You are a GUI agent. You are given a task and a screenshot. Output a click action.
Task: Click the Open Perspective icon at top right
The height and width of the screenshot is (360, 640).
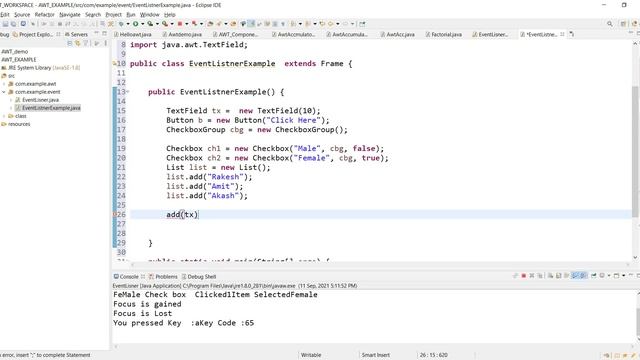pos(623,24)
